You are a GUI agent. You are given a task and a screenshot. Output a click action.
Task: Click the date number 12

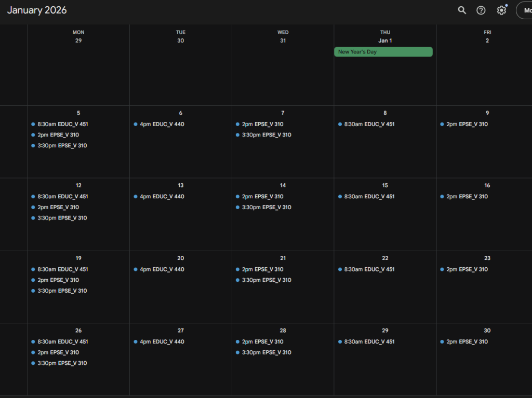click(78, 185)
